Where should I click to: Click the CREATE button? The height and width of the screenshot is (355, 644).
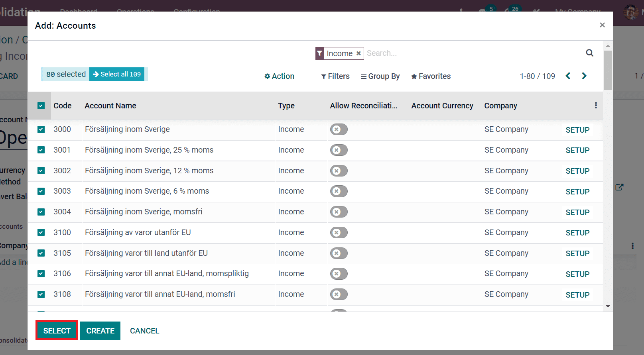(x=100, y=331)
